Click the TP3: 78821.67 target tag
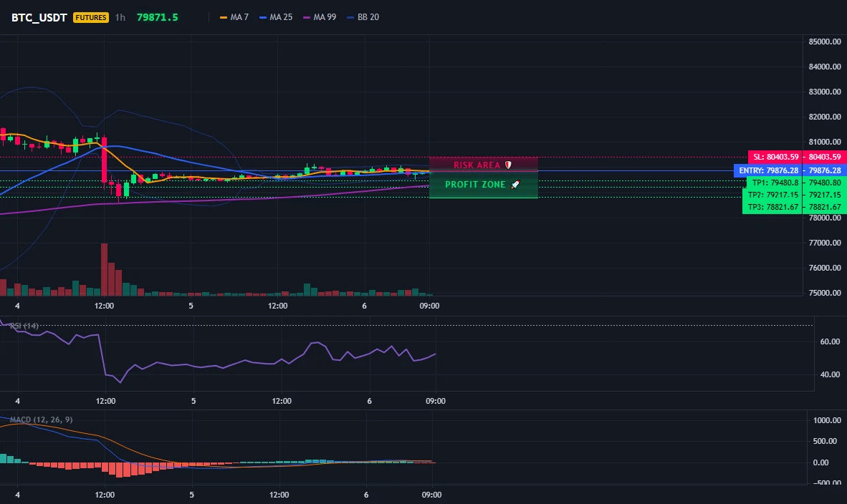Screen dimensions: 847x504 pos(772,207)
